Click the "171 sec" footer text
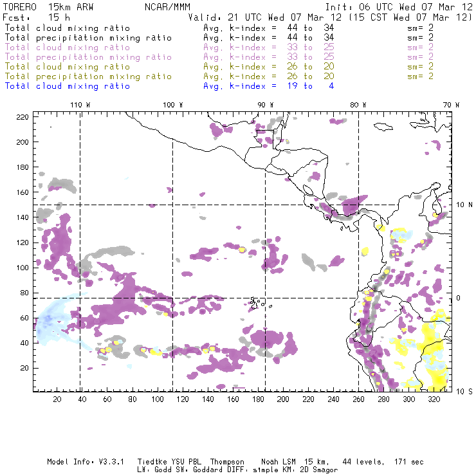The height and width of the screenshot is (476, 476). coord(409,462)
